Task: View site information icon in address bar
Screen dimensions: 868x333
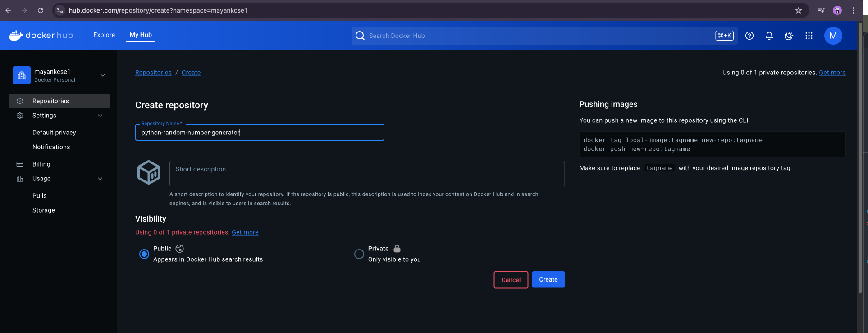Action: coord(60,10)
